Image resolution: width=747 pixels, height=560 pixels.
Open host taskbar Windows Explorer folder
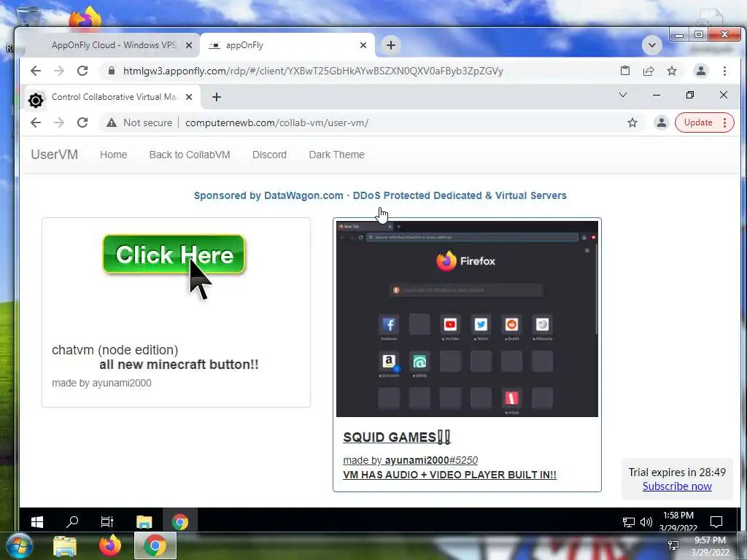pos(65,547)
